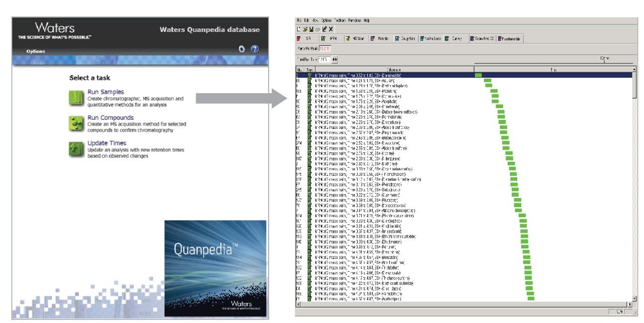Viewport: 644px width, 323px height.
Task: Click the green Run Compounds icon
Action: pyautogui.click(x=76, y=123)
